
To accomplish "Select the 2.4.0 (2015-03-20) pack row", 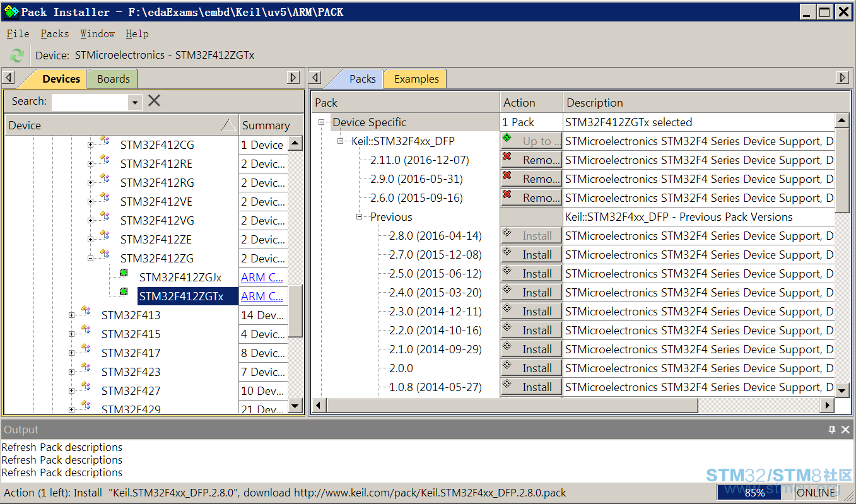I will (x=435, y=293).
